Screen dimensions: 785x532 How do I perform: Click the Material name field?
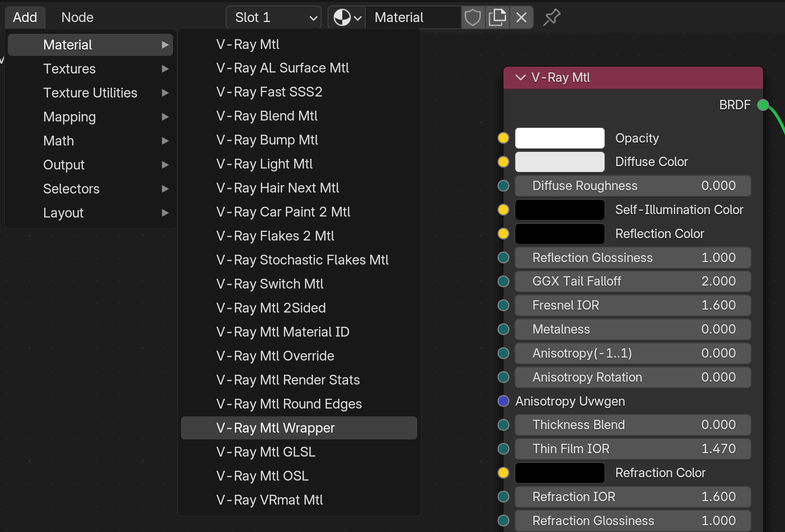coord(413,18)
